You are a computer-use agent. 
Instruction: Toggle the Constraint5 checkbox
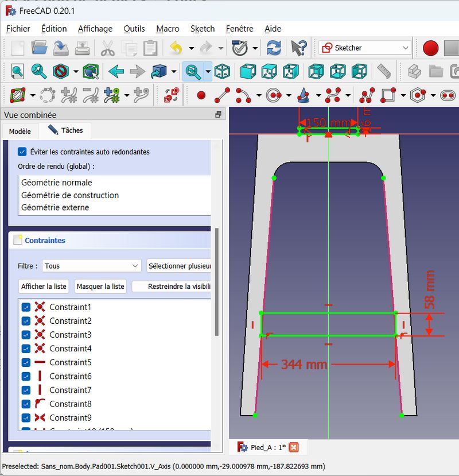pyautogui.click(x=26, y=362)
